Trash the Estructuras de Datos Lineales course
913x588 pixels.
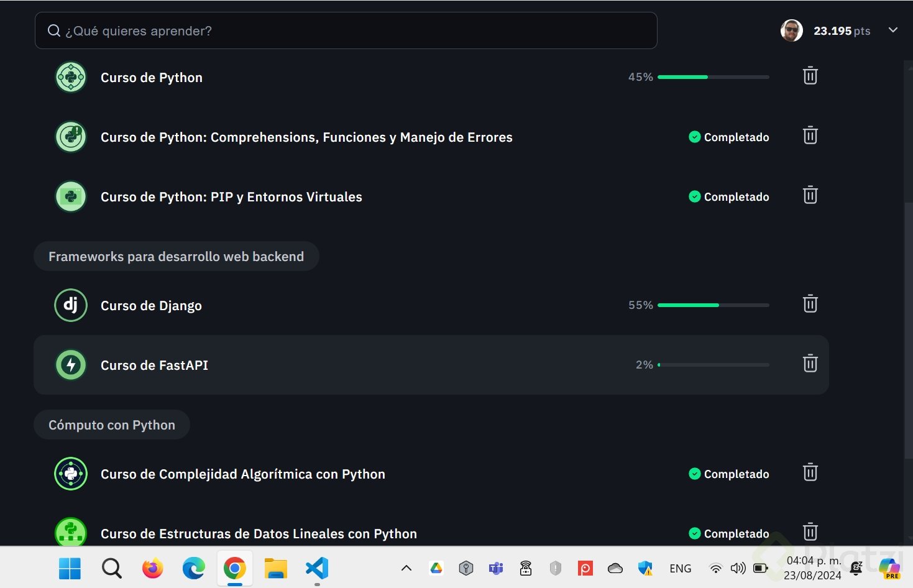(810, 532)
